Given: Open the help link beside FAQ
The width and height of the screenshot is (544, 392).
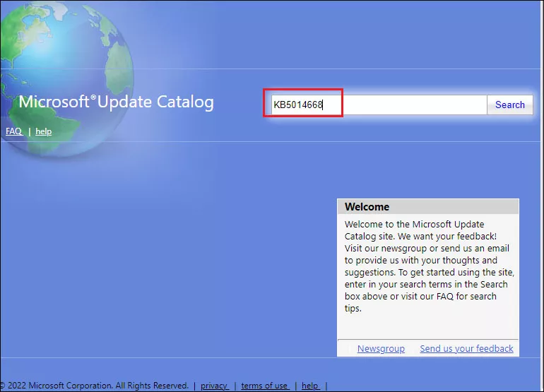Looking at the screenshot, I should click(x=43, y=131).
